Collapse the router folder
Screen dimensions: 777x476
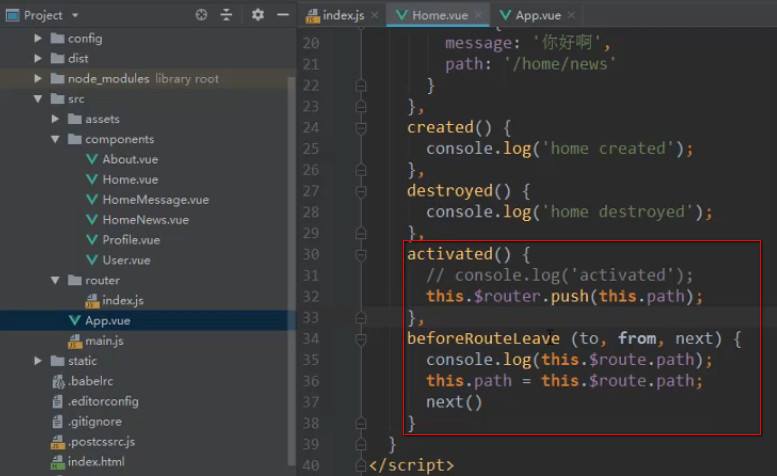coord(55,280)
